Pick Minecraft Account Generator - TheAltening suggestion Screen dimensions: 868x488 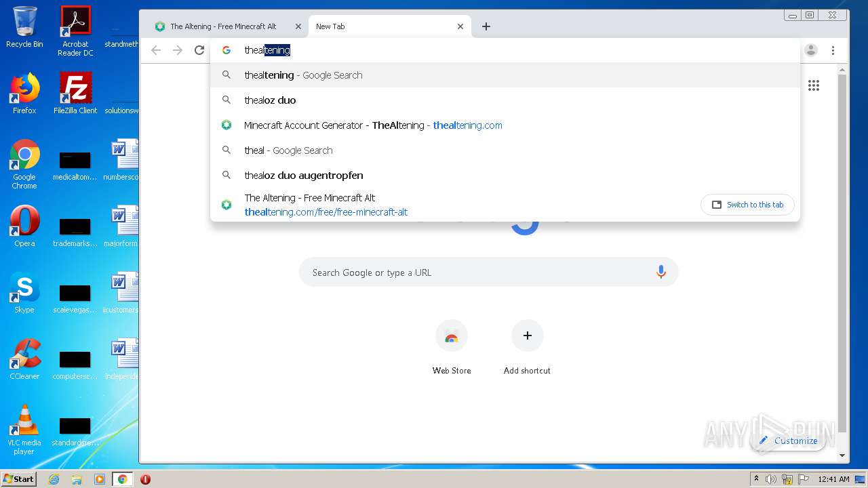coord(505,125)
